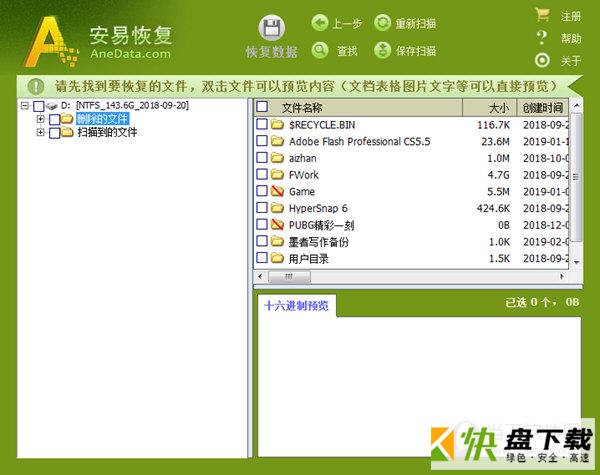Check the box for PUBG精彩一刻
Image resolution: width=600 pixels, height=475 pixels.
[x=262, y=224]
